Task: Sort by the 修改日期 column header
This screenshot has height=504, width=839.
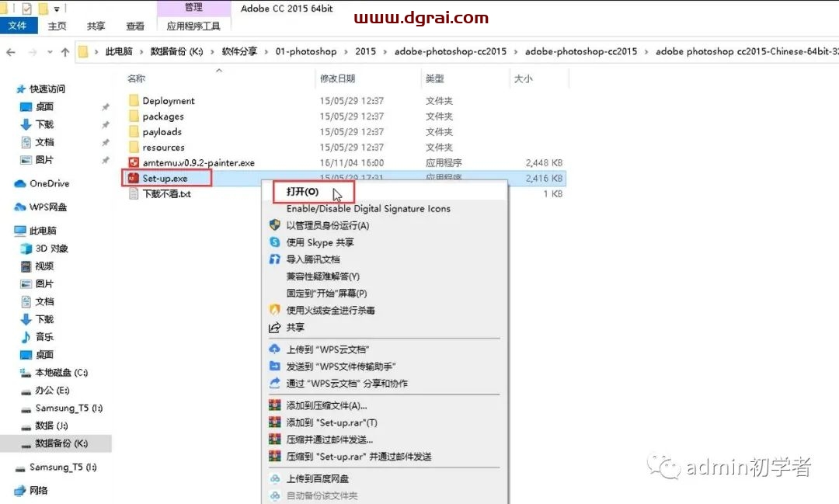Action: [338, 78]
